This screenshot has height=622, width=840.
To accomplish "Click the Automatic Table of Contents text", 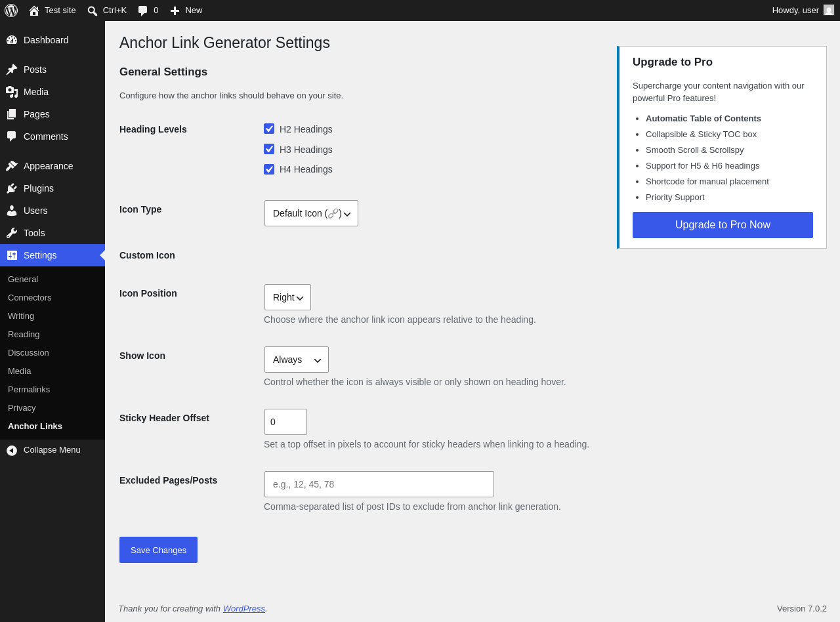I will coord(703,119).
